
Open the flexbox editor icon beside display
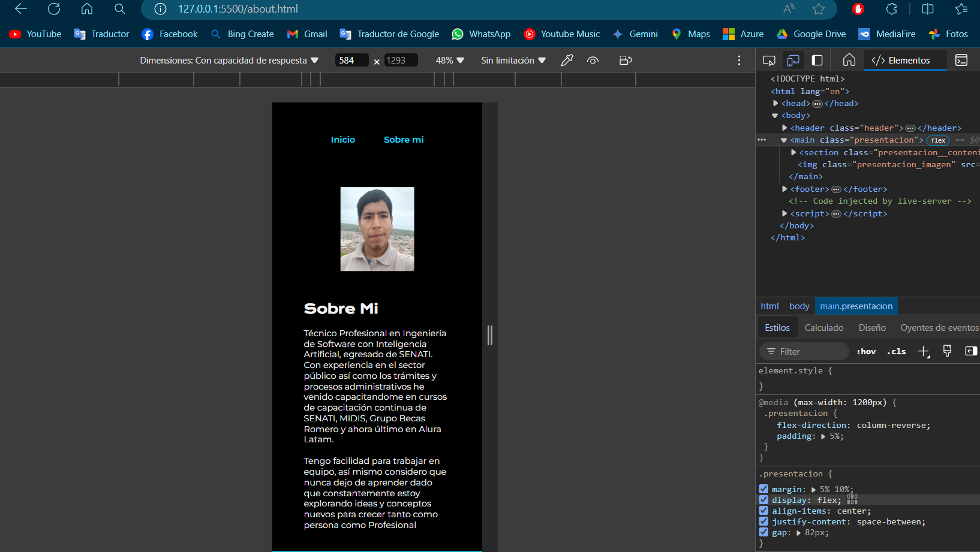[852, 499]
